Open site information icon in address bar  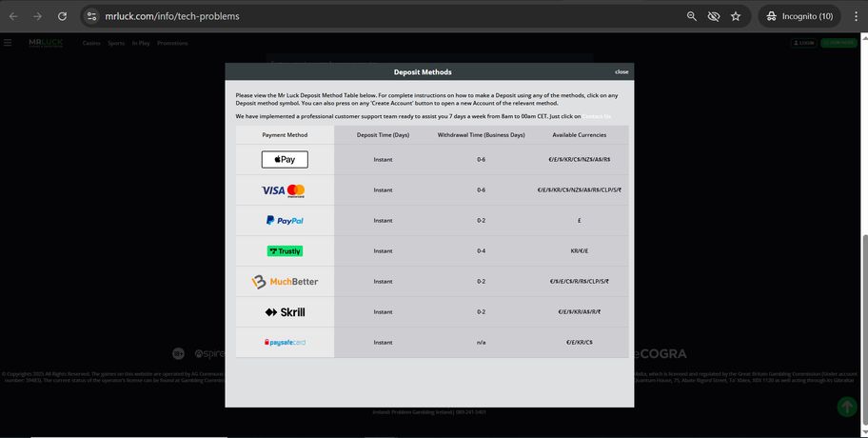(x=92, y=16)
